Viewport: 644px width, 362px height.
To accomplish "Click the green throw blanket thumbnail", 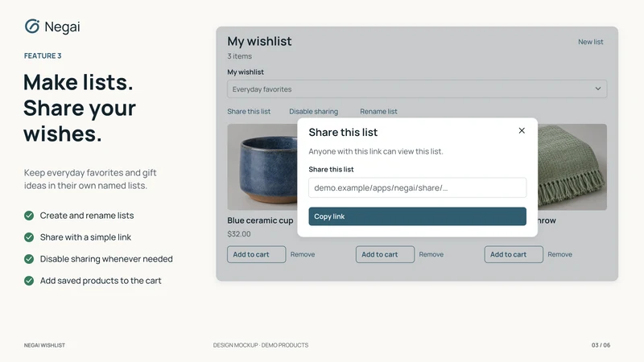I will 572,167.
